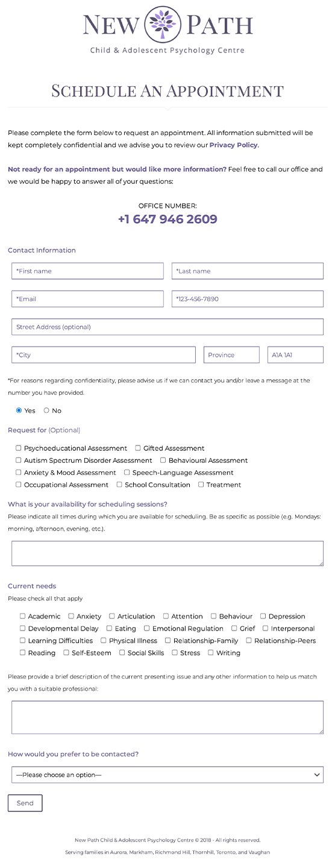This screenshot has width=335, height=868.
Task: Check Psychoeducational Assessment box
Action: (x=19, y=448)
